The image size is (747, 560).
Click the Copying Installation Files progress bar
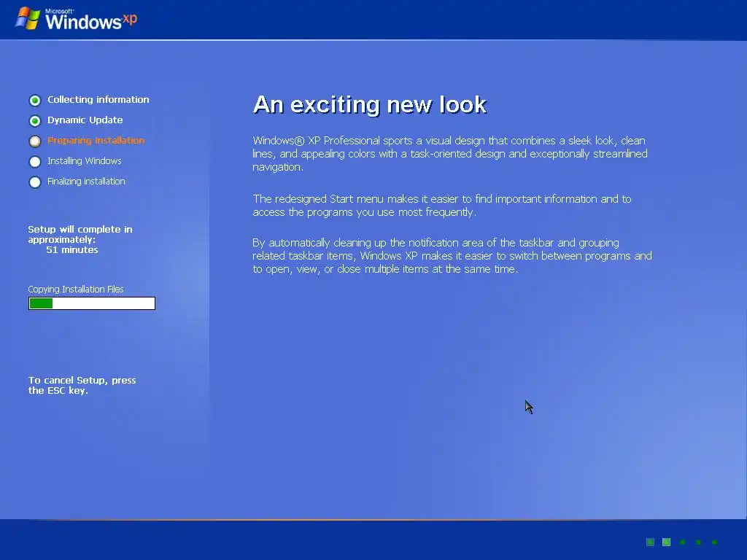(92, 303)
